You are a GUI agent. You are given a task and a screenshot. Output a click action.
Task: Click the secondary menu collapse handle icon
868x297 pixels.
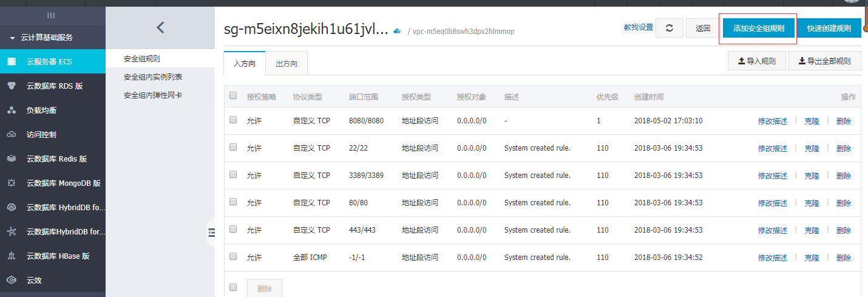(x=211, y=232)
